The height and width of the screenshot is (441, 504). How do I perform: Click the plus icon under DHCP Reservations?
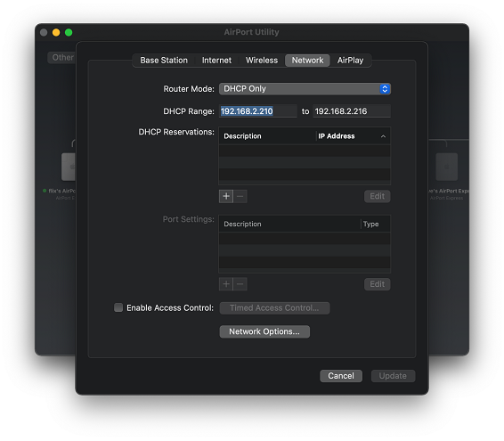tap(226, 196)
